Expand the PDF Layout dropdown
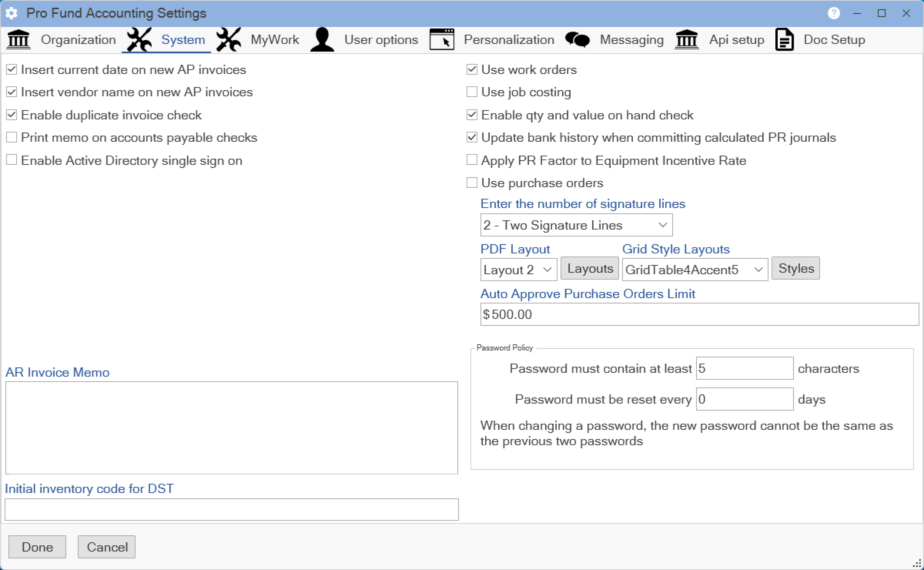 519,270
